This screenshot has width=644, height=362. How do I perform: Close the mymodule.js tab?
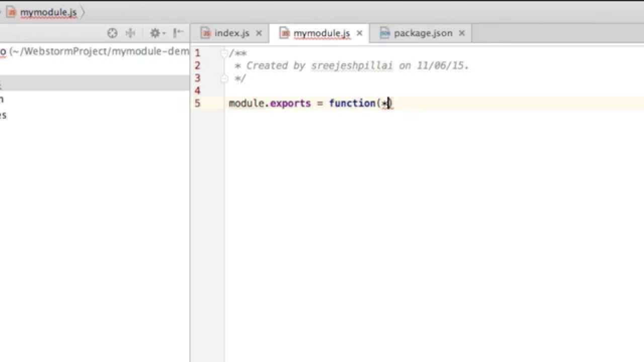pos(359,33)
